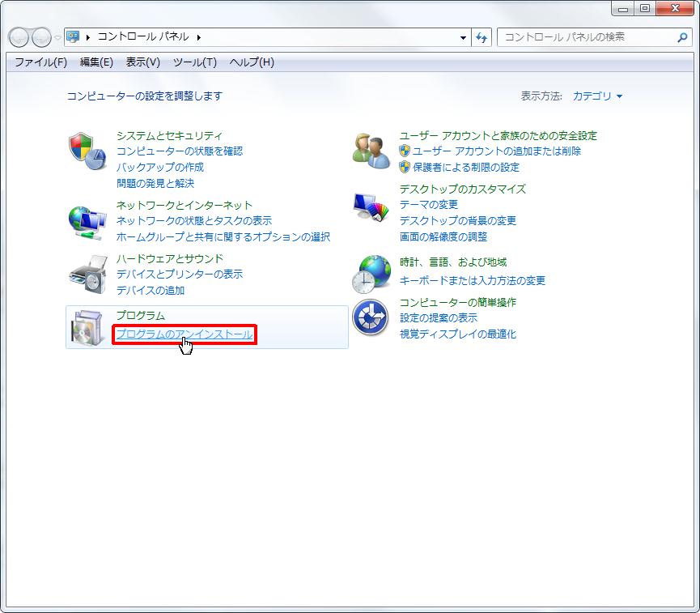Open the カテゴリ view mode dropdown
700x613 pixels.
(x=597, y=96)
